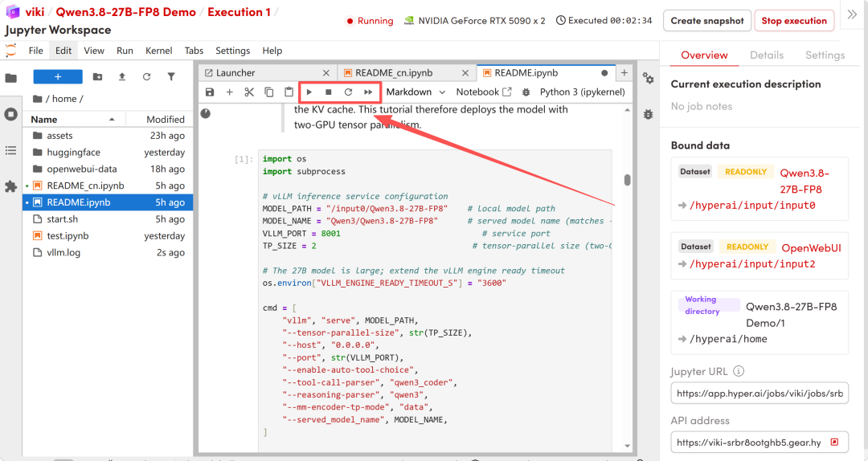Paste cell from the clipboard icon
The image size is (868, 461).
tap(289, 92)
